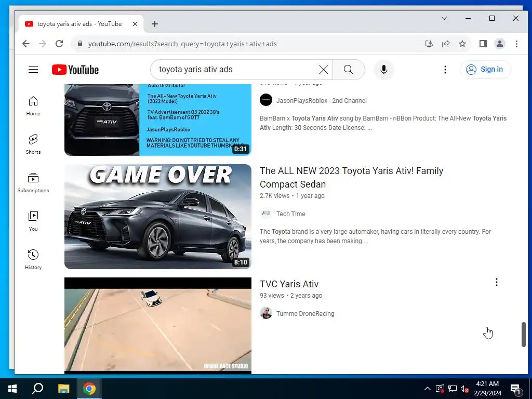Click the 93 views text

coord(272,296)
